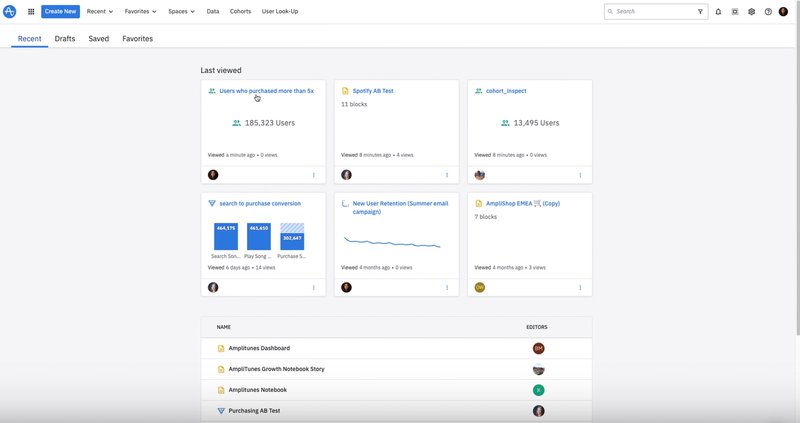Open the notifications bell
This screenshot has height=423, width=800.
pos(718,11)
